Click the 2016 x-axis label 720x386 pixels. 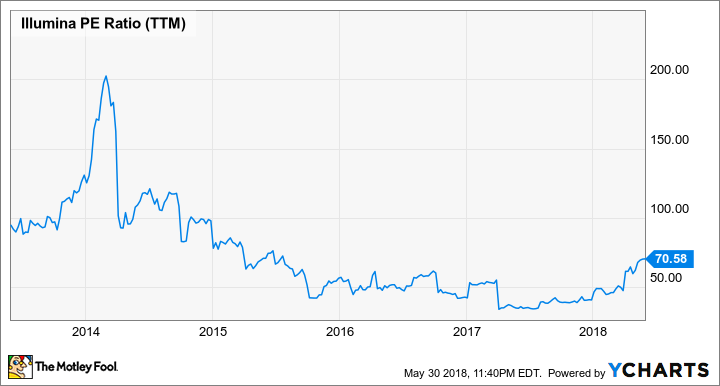tap(340, 331)
